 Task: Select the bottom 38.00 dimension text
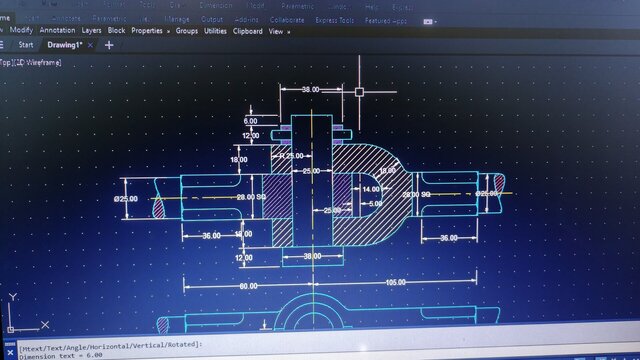(x=312, y=256)
